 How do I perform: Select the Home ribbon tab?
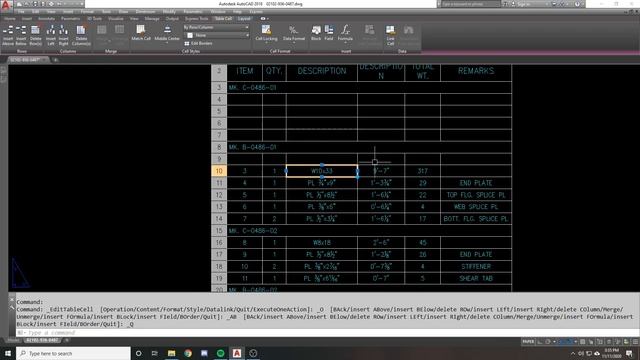9,18
